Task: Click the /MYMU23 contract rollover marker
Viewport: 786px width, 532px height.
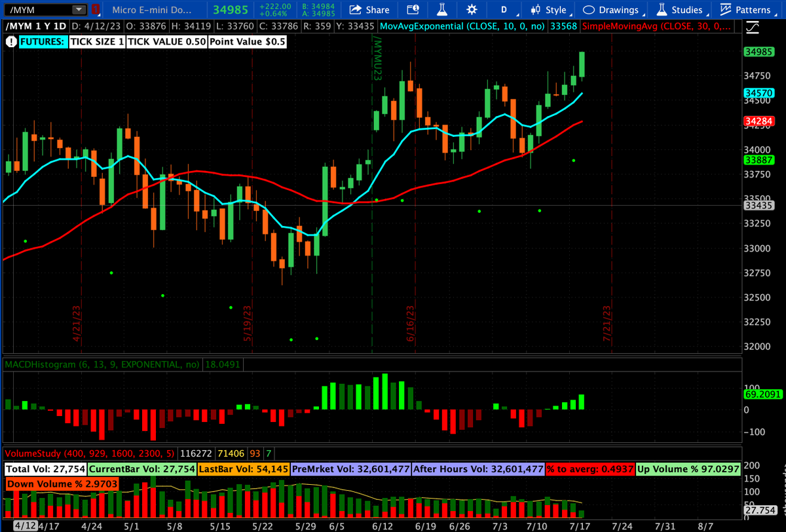Action: (x=377, y=59)
